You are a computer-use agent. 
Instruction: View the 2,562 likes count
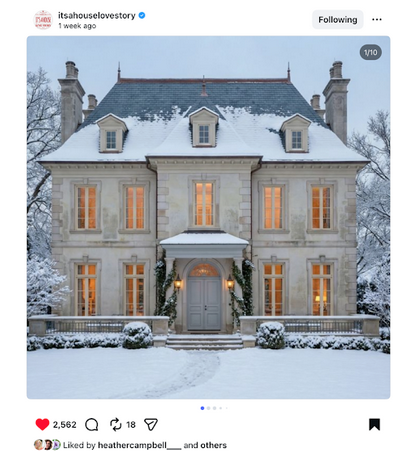65,425
